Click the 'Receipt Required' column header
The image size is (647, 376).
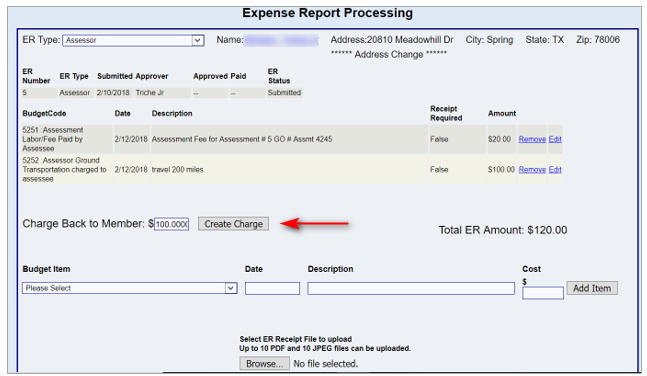coord(446,113)
